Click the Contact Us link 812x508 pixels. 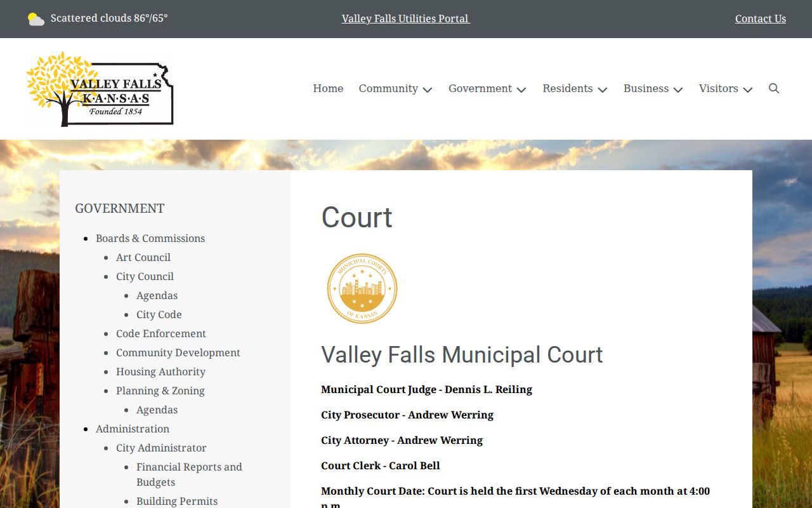[x=761, y=18]
